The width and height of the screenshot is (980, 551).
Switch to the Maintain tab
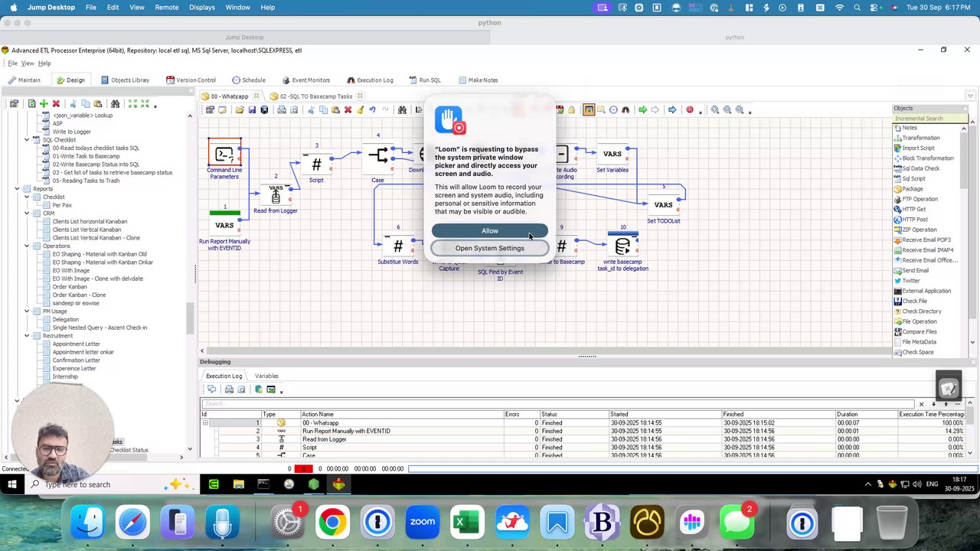pyautogui.click(x=24, y=80)
